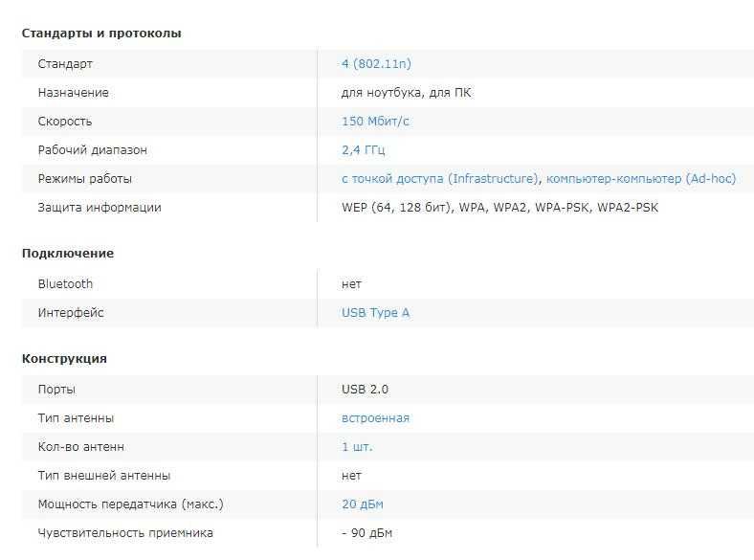
Task: Open the USB Type A interface link
Action: [x=375, y=313]
